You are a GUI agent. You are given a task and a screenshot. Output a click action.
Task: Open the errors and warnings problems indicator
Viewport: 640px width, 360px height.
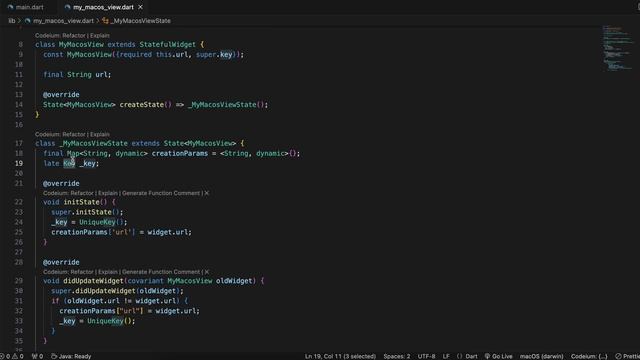coord(11,356)
